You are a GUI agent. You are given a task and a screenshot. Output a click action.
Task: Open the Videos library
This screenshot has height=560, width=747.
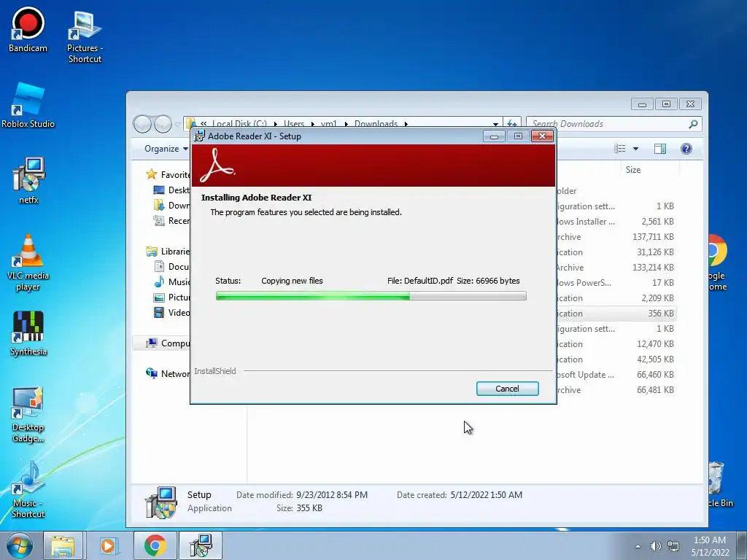(x=171, y=312)
